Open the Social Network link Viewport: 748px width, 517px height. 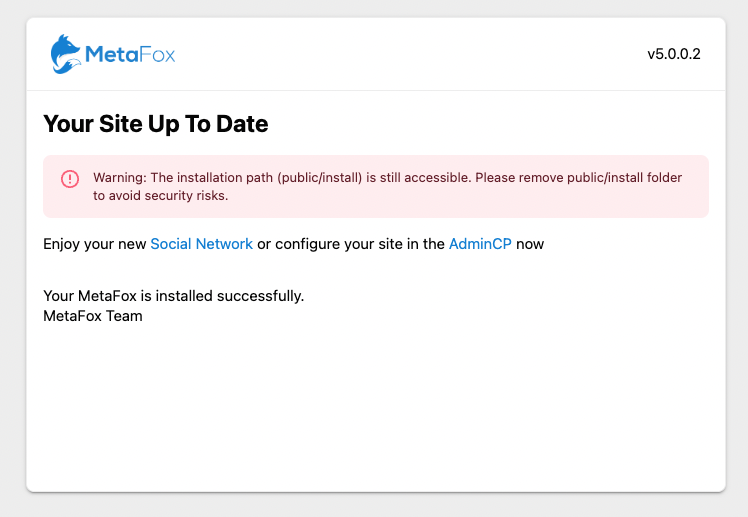pyautogui.click(x=201, y=244)
